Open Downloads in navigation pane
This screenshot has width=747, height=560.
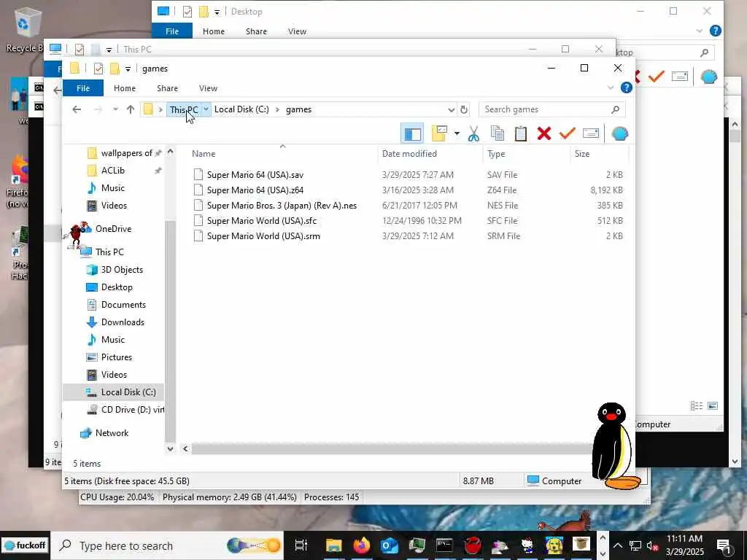pyautogui.click(x=123, y=322)
